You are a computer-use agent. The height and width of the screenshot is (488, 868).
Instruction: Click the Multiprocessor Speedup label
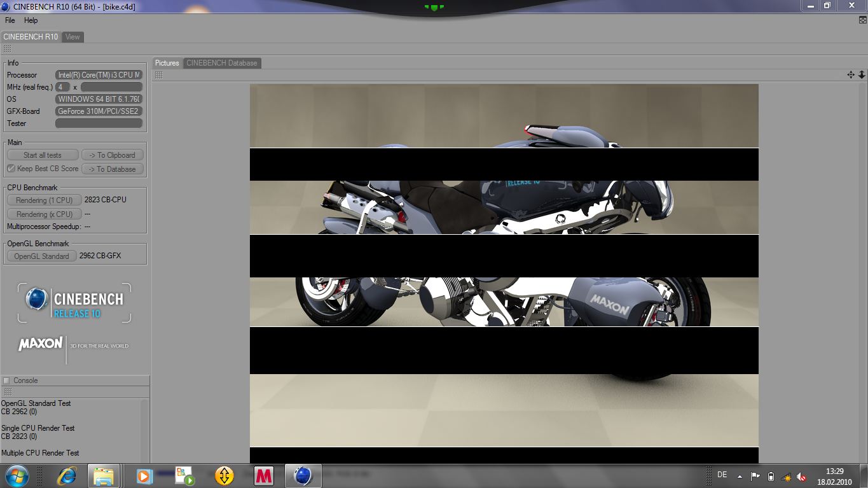[44, 227]
